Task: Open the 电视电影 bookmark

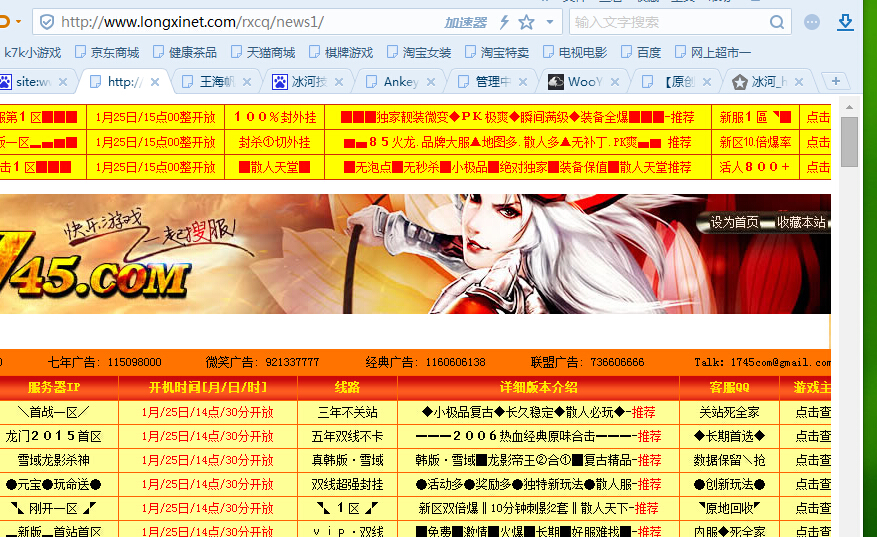Action: [575, 53]
